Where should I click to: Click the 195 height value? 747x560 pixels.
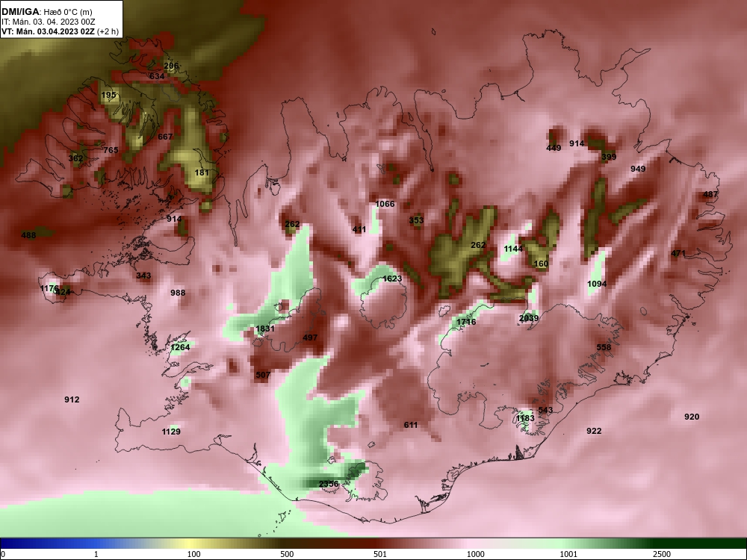pos(108,95)
